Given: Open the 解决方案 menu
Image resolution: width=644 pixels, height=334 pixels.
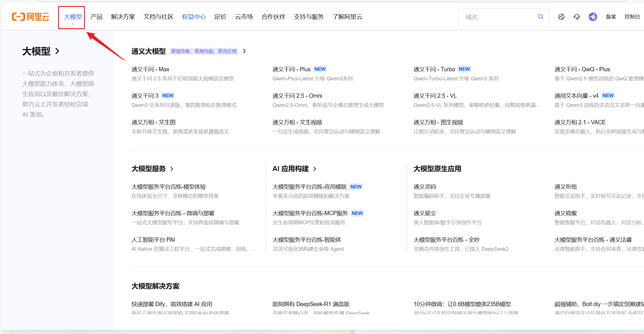Looking at the screenshot, I should [123, 17].
